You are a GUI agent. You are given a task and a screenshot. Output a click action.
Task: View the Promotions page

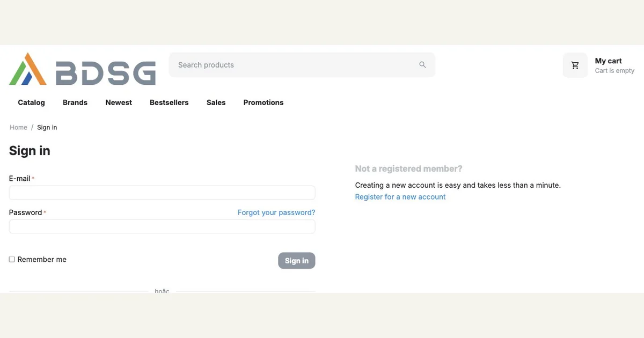(264, 102)
